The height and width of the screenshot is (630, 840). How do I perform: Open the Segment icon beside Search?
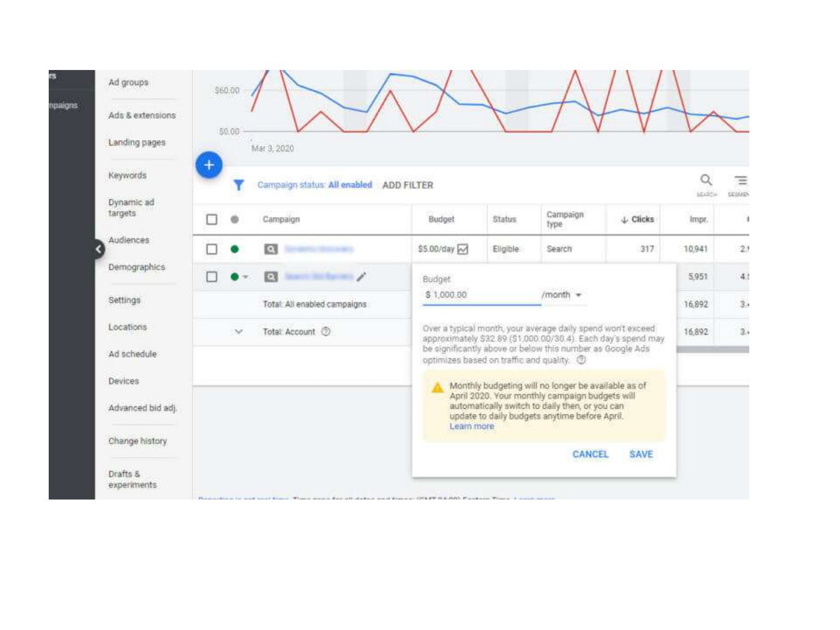click(740, 180)
